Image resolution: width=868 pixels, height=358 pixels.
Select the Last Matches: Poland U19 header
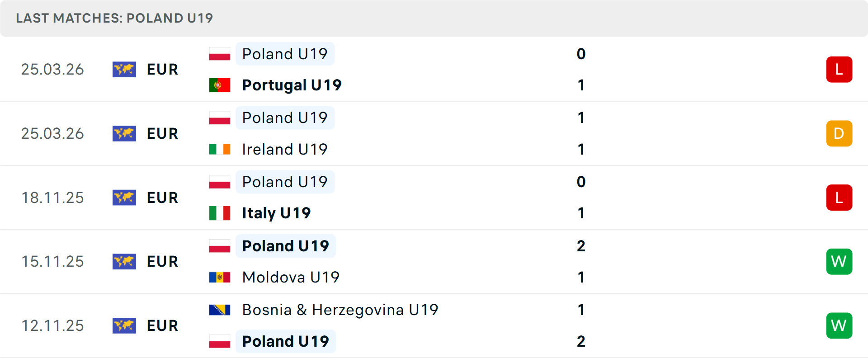(114, 18)
